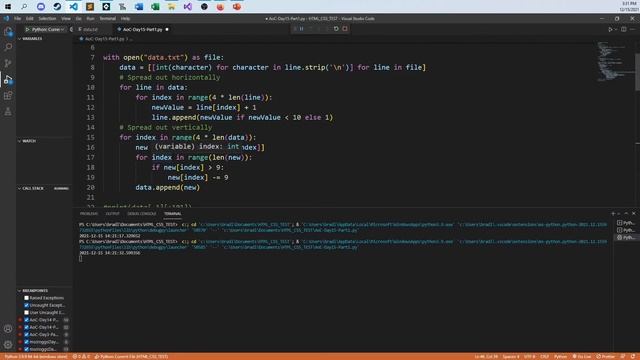
Task: Switch to the Debug Console tab
Action: [142, 213]
